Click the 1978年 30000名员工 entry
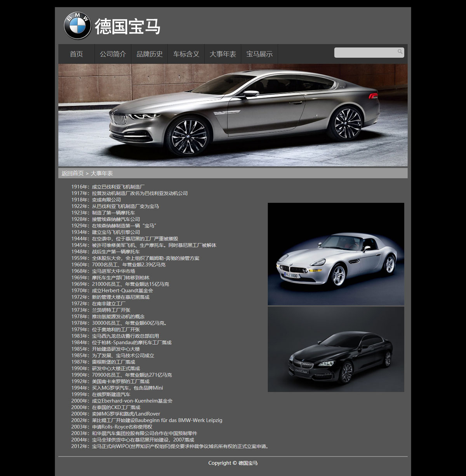Viewport: 466px width, 476px height. click(120, 323)
